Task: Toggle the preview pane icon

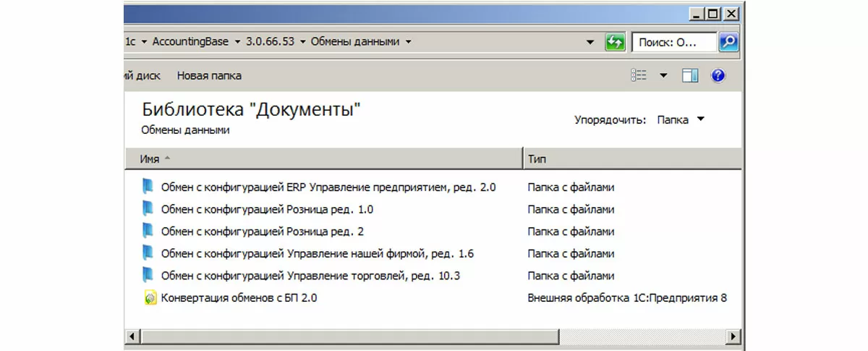Action: tap(690, 75)
